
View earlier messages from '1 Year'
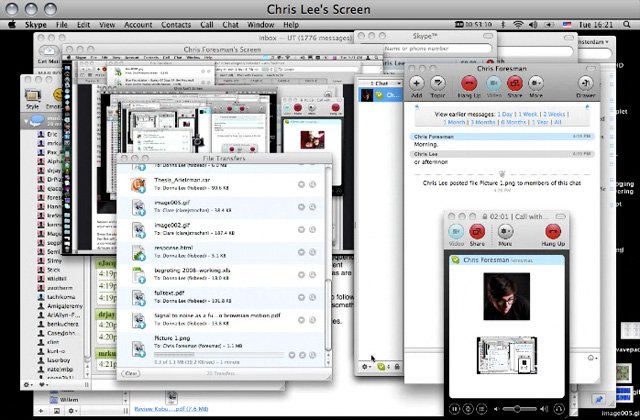point(540,122)
